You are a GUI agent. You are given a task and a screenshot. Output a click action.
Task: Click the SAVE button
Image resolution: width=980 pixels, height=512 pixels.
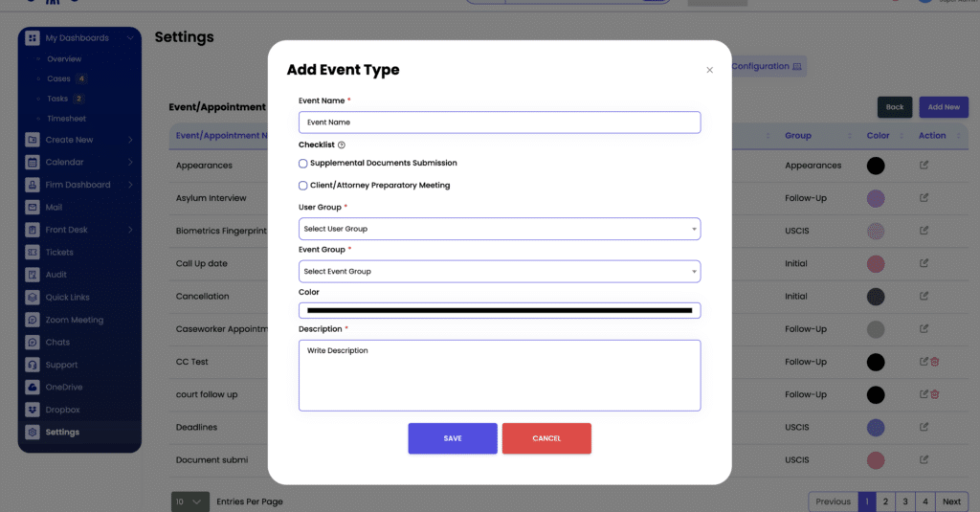click(453, 438)
